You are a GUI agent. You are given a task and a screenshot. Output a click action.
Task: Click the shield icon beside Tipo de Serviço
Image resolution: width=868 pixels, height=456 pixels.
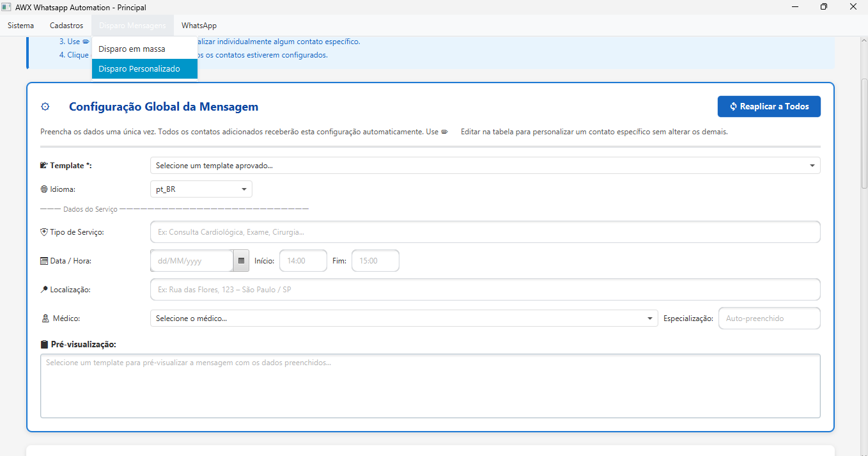point(43,232)
